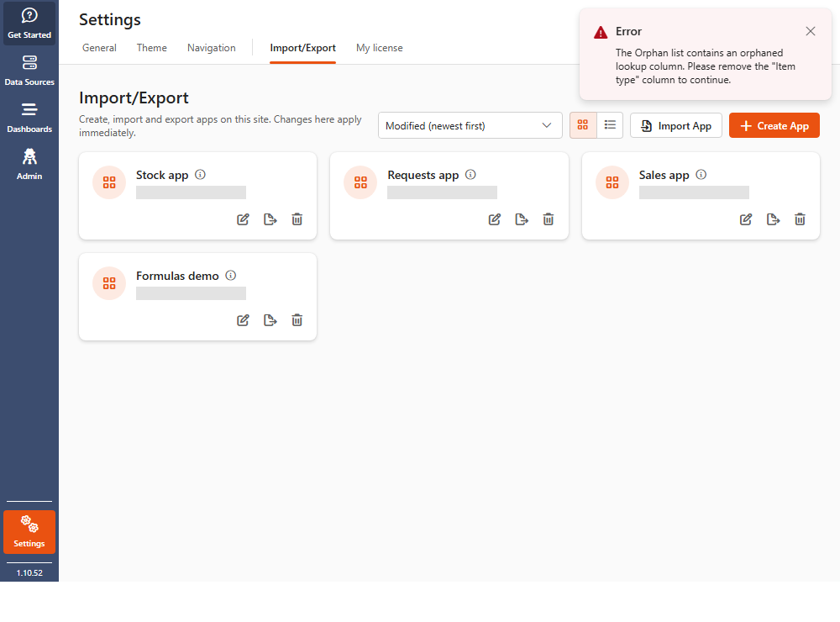The height and width of the screenshot is (622, 840).
Task: Open the My license tab
Action: click(380, 48)
